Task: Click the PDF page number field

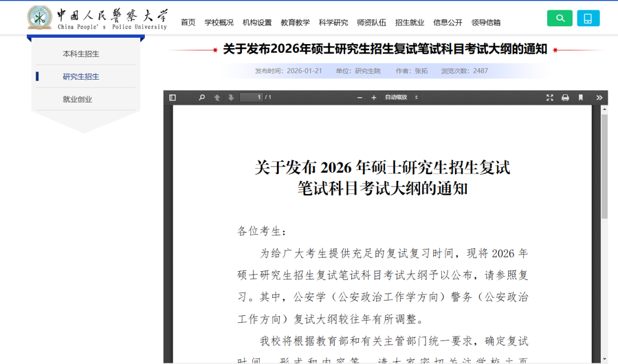Action: click(251, 97)
